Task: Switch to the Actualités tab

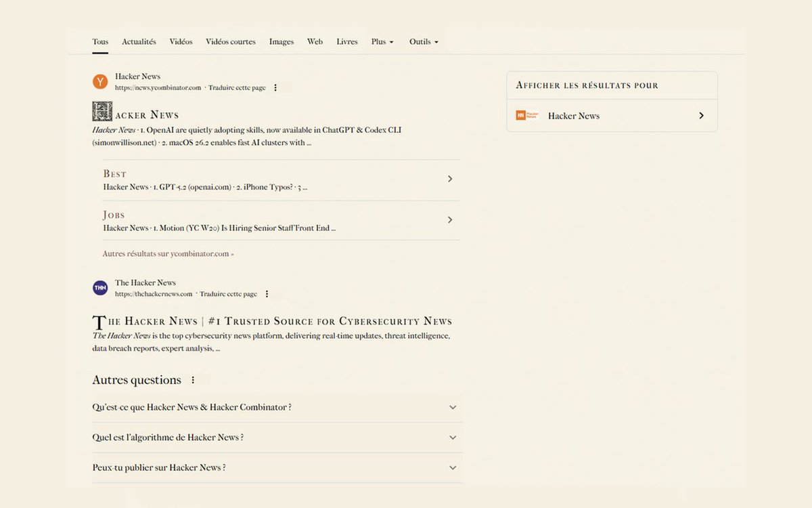Action: (139, 42)
